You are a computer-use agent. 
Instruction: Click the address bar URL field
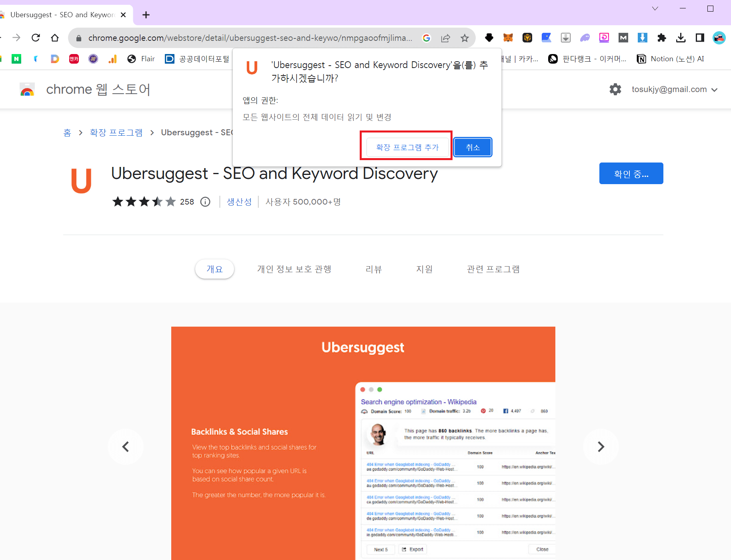tap(250, 38)
